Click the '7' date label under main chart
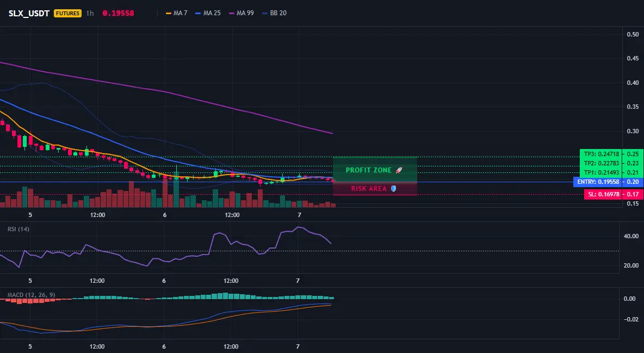 [299, 215]
